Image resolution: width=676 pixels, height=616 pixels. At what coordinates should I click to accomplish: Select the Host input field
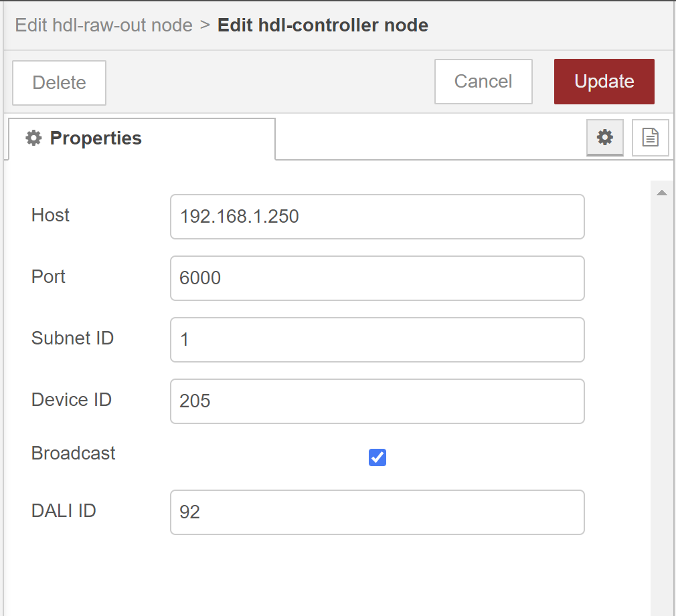click(377, 216)
